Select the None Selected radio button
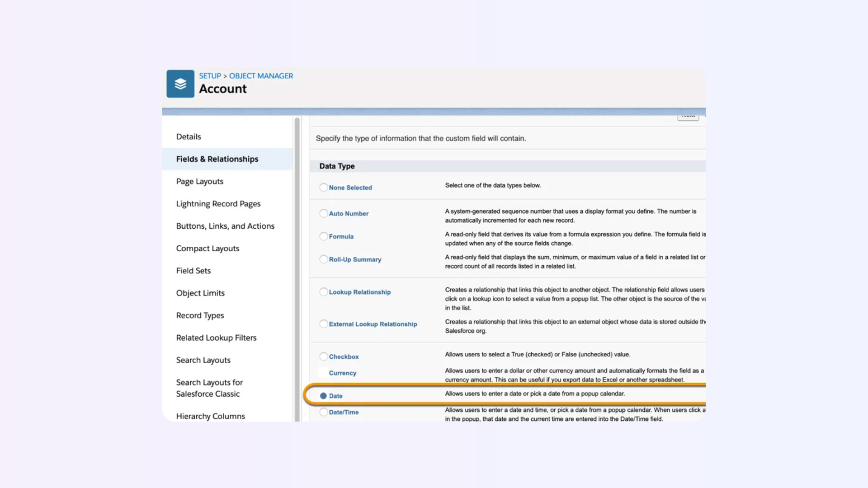Screen dimensions: 868x488 pos(324,187)
